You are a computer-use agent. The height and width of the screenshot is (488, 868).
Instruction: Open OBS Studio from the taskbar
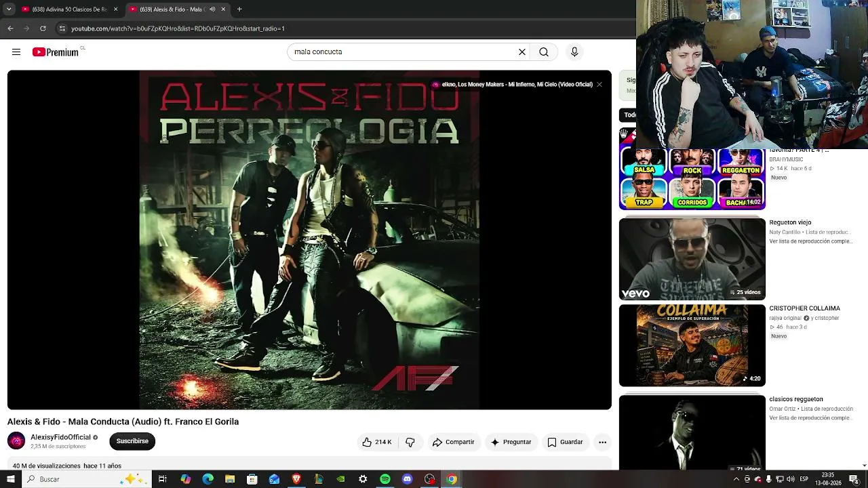click(429, 479)
